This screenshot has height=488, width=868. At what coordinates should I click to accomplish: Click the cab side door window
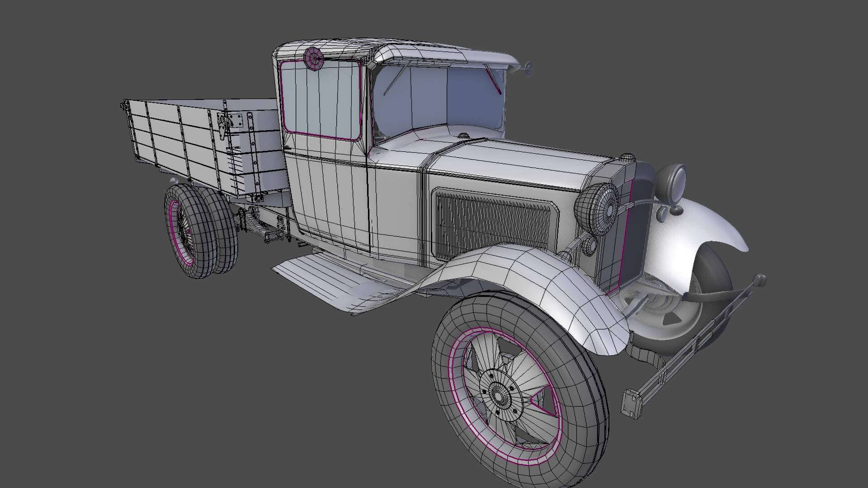click(320, 100)
